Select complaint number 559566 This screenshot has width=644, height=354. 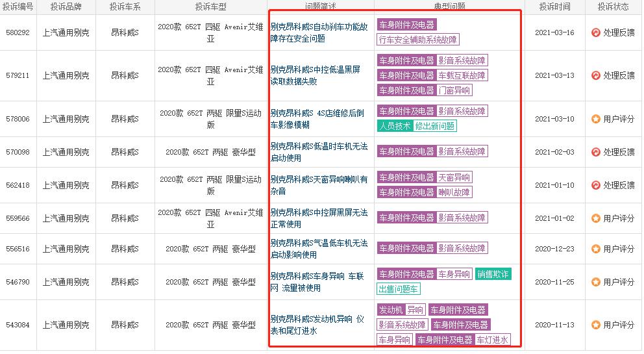point(18,218)
